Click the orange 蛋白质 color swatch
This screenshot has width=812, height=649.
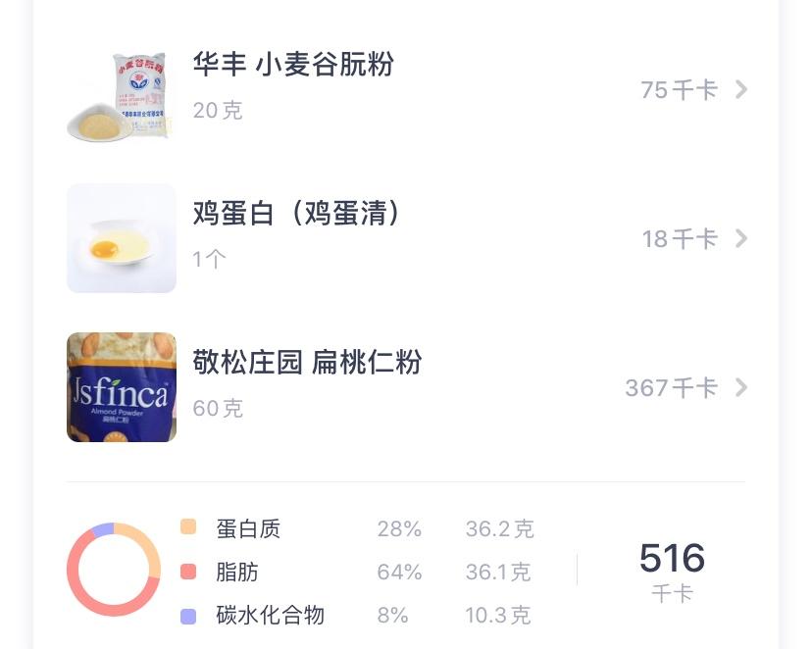[188, 527]
